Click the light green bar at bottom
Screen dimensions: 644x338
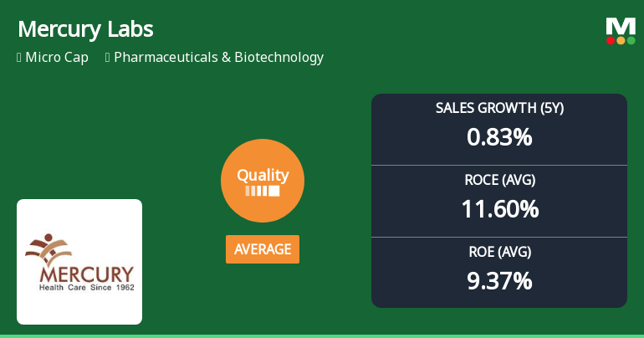coord(322,336)
